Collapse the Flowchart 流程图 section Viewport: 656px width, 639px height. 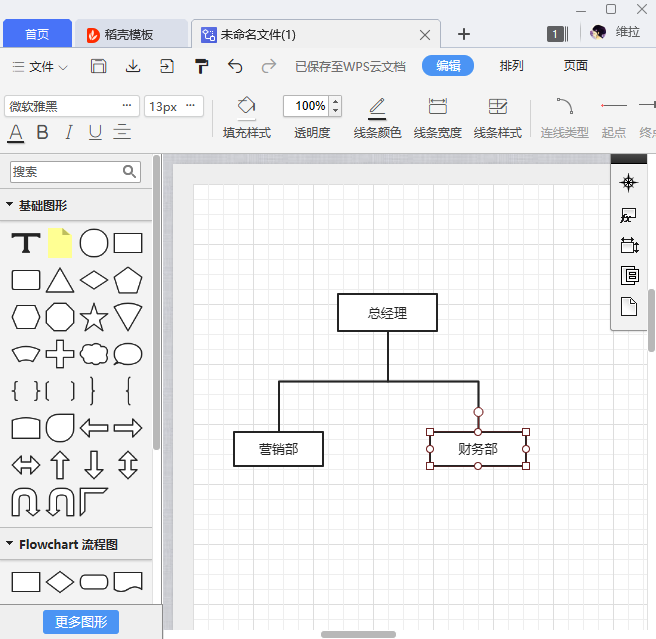click(x=10, y=543)
